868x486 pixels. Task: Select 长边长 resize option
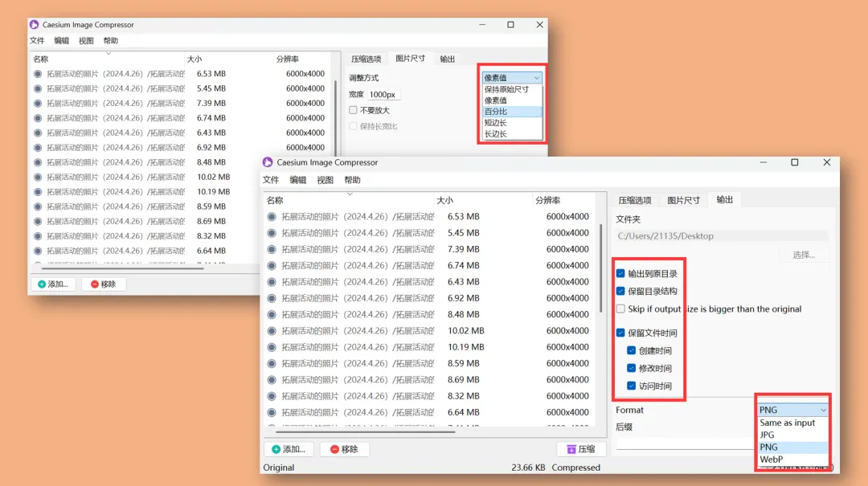[x=511, y=134]
